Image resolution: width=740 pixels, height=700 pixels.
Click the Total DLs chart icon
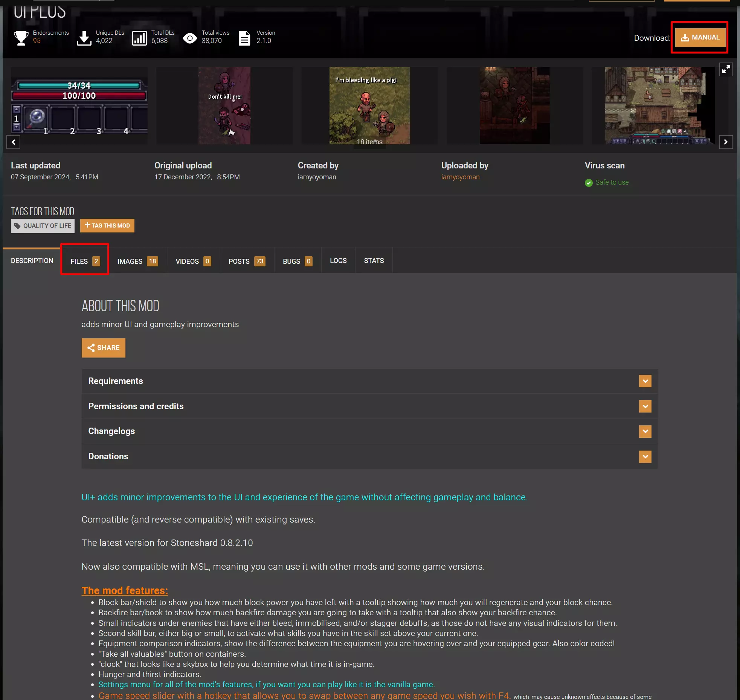tap(139, 38)
